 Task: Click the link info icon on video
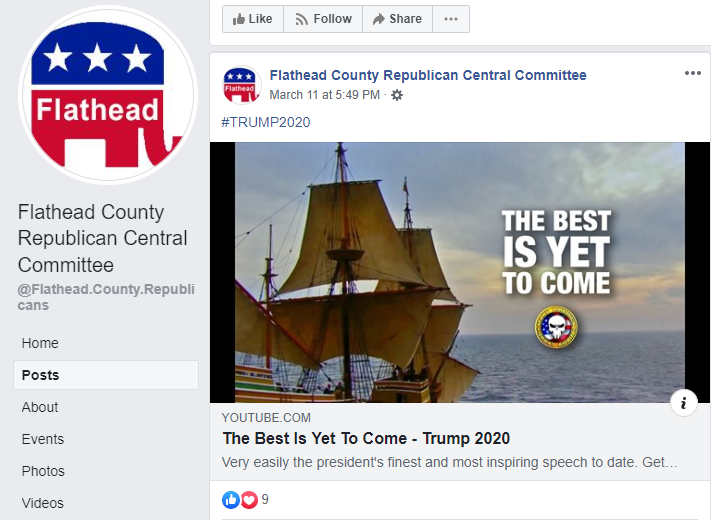pyautogui.click(x=683, y=402)
